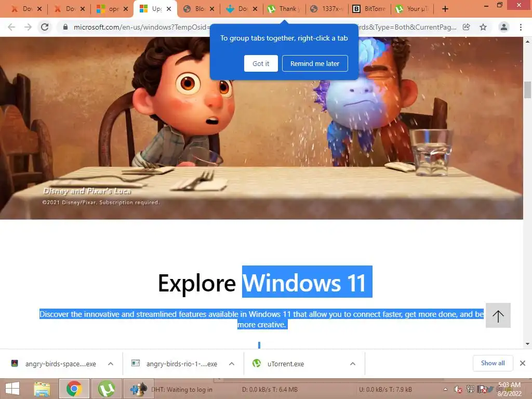Click 'Got it' in tab group tip
Image resolution: width=532 pixels, height=399 pixels.
coord(261,63)
